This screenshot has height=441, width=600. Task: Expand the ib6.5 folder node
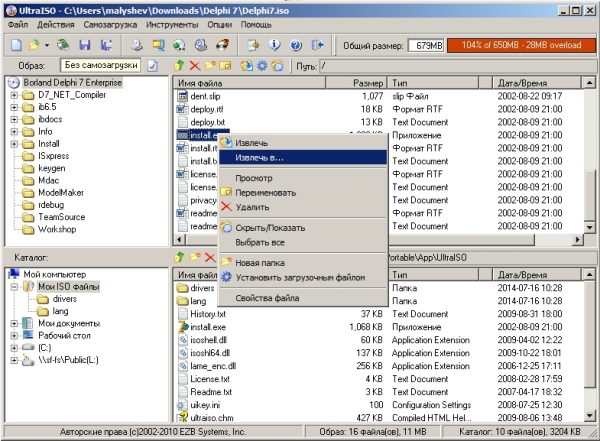(14, 107)
